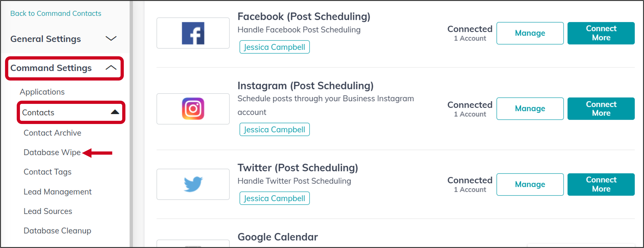This screenshot has height=248, width=644.
Task: Open Contact Tags settings
Action: click(x=47, y=172)
